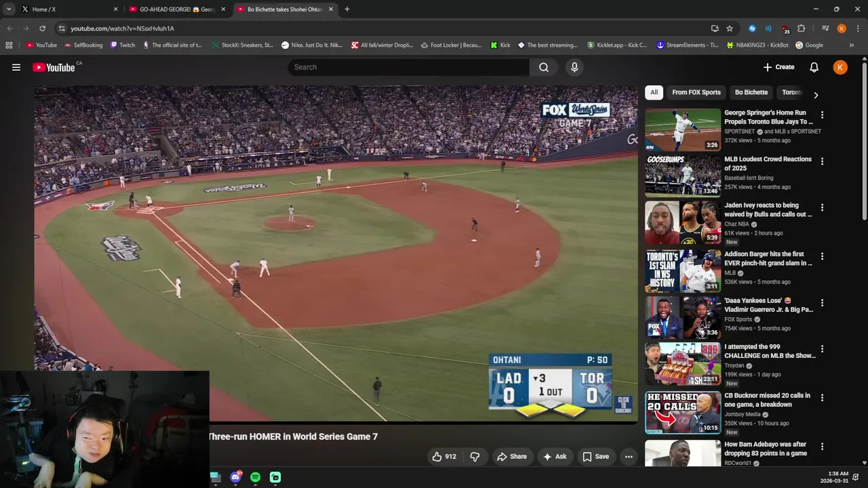Viewport: 868px width, 488px height.
Task: Open the StockX Sneakers bookmark
Action: [242, 45]
